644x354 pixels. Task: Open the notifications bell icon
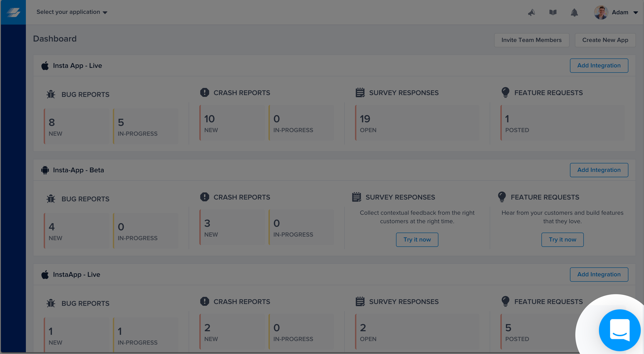[574, 12]
